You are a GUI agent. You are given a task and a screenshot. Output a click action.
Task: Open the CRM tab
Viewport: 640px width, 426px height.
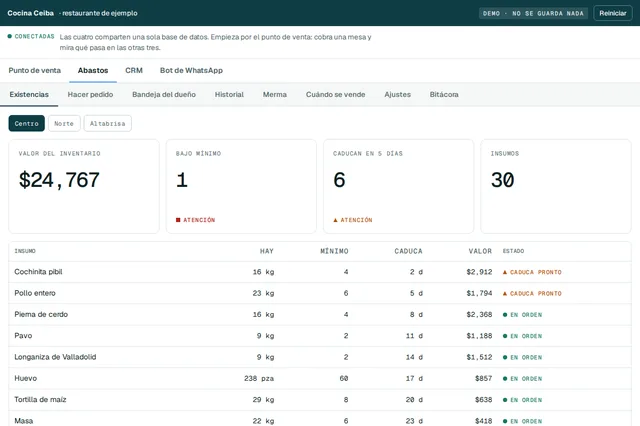pyautogui.click(x=134, y=70)
